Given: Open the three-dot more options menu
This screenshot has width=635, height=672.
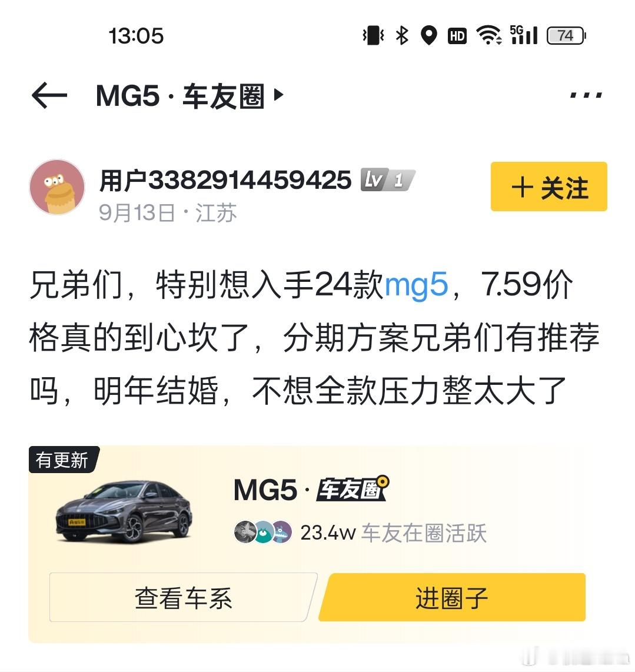Looking at the screenshot, I should [586, 95].
